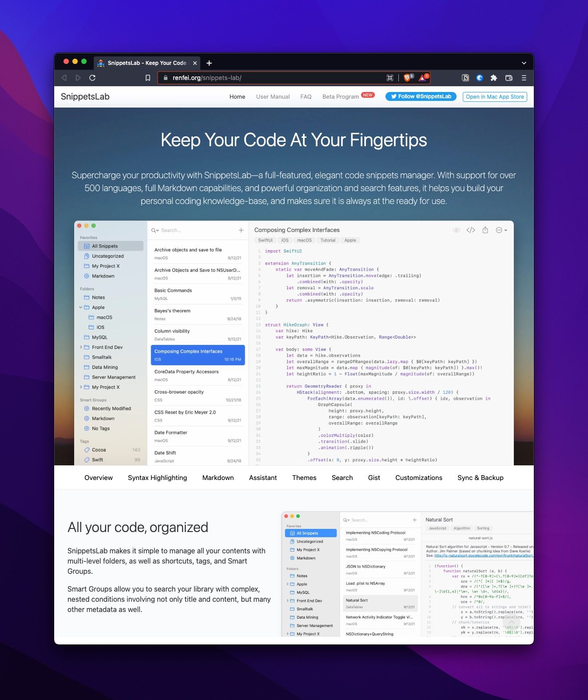Select Recently Modified smart group
Image resolution: width=588 pixels, height=700 pixels.
pyautogui.click(x=111, y=408)
